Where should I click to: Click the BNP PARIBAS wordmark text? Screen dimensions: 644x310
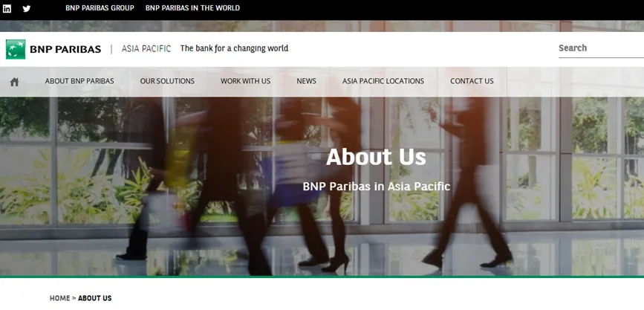pyautogui.click(x=65, y=49)
